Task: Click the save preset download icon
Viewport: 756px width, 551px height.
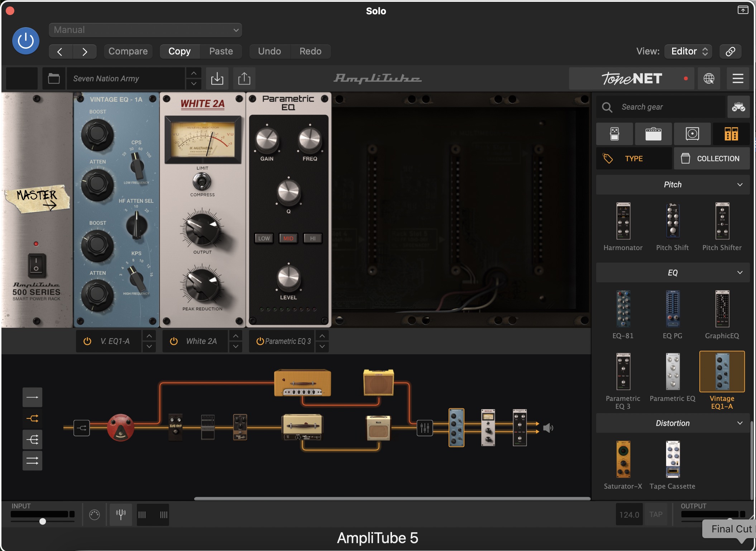Action: coord(217,78)
